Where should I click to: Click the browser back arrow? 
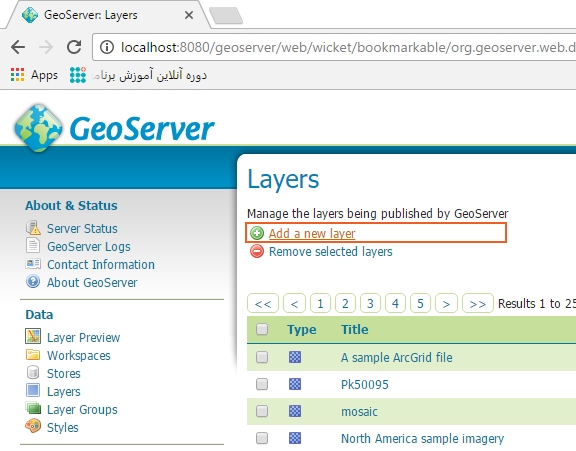click(x=18, y=47)
